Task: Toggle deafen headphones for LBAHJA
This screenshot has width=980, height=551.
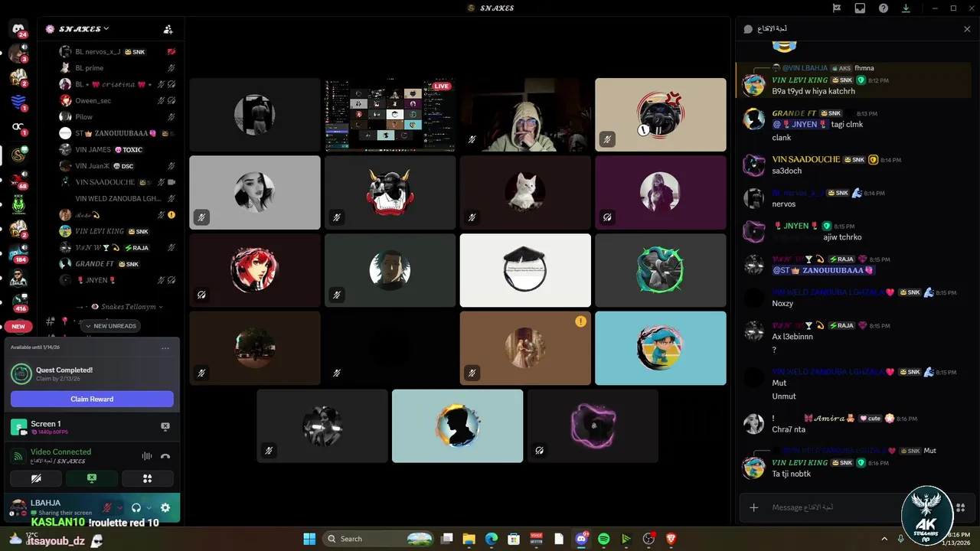Action: 136,507
